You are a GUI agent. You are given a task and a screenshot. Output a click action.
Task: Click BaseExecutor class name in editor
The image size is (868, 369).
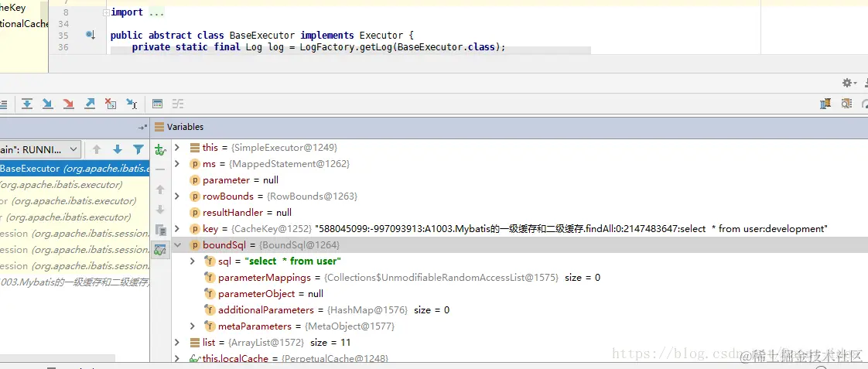261,36
